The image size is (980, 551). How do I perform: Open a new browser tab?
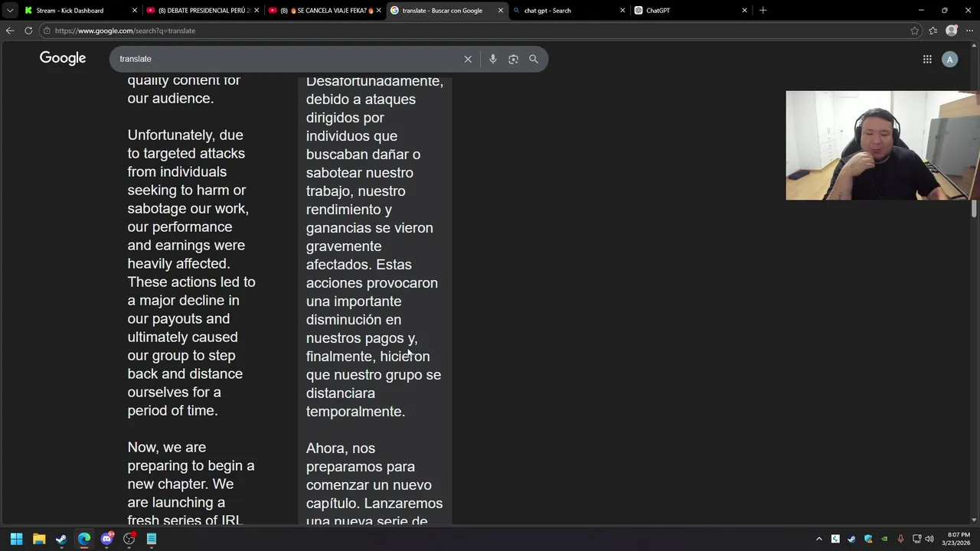pos(763,10)
